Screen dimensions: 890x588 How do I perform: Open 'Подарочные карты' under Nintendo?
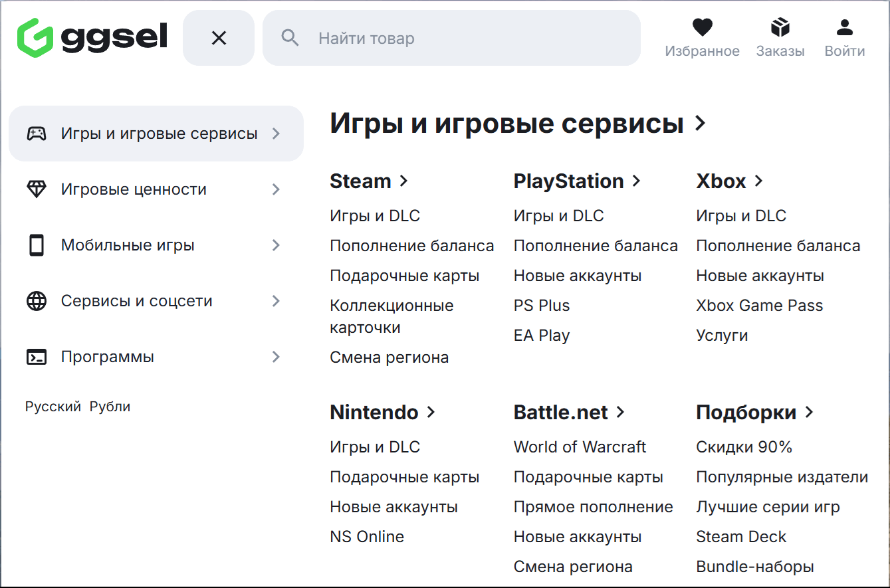pos(405,477)
